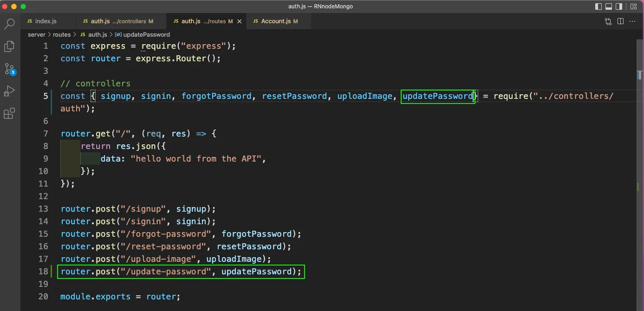Open the Explorer files view

(x=9, y=46)
